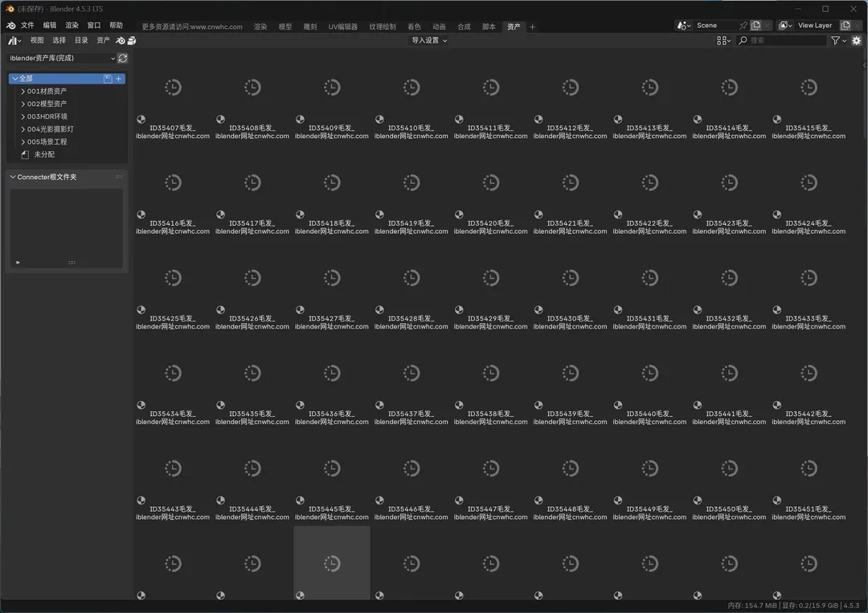This screenshot has width=868, height=613.
Task: Add a new workspace with the plus tab
Action: coord(532,27)
